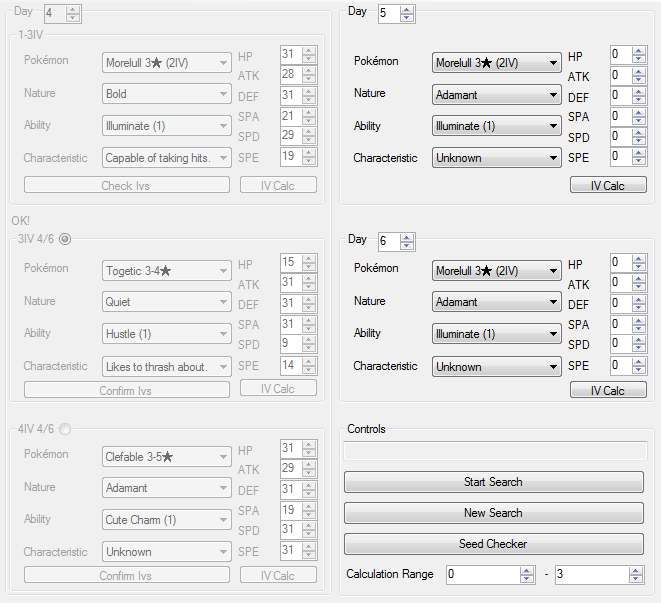The image size is (661, 603).
Task: Click Day 5 ATK input field
Action: (620, 75)
